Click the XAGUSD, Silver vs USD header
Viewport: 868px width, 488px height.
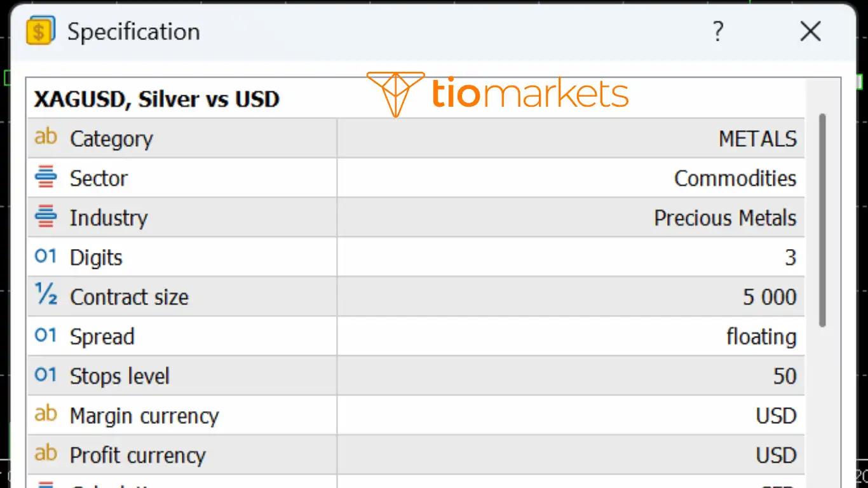[x=156, y=98]
